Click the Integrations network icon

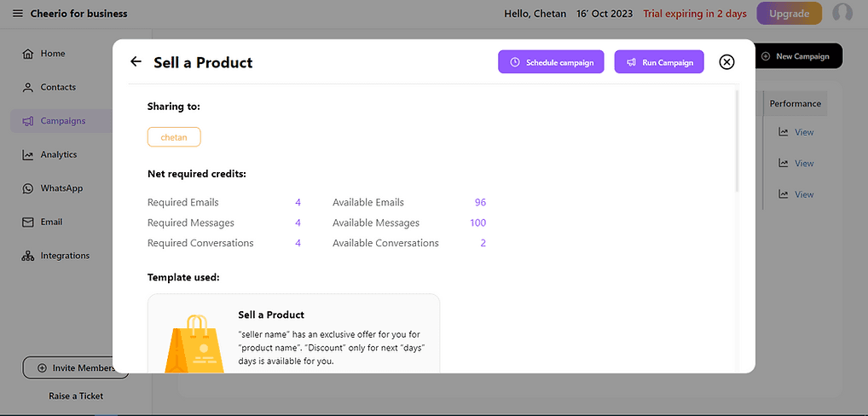point(27,256)
